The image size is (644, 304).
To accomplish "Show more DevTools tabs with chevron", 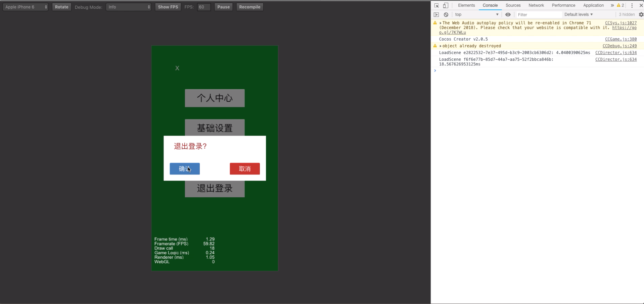I will tap(612, 5).
